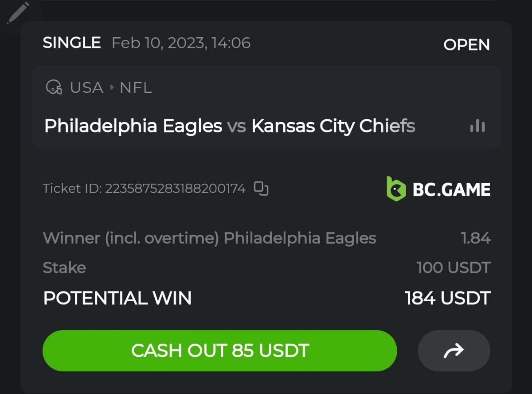Open the USA category breadcrumb
This screenshot has width=532, height=394.
click(86, 88)
